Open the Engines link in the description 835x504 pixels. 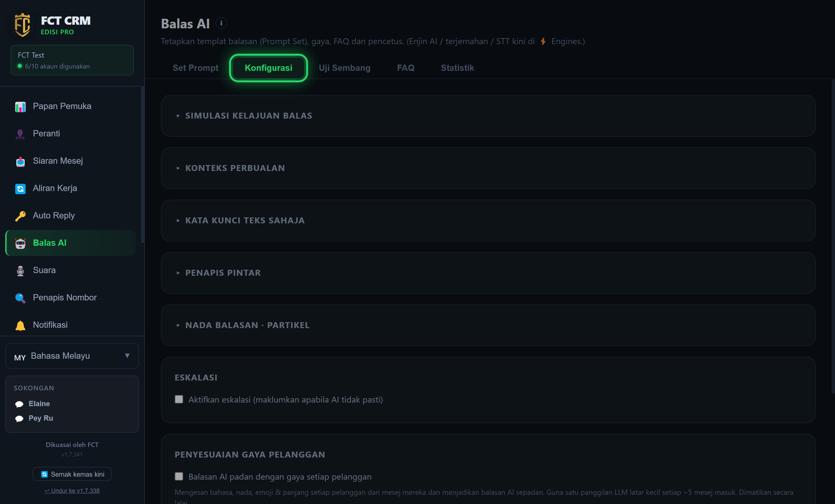(568, 41)
